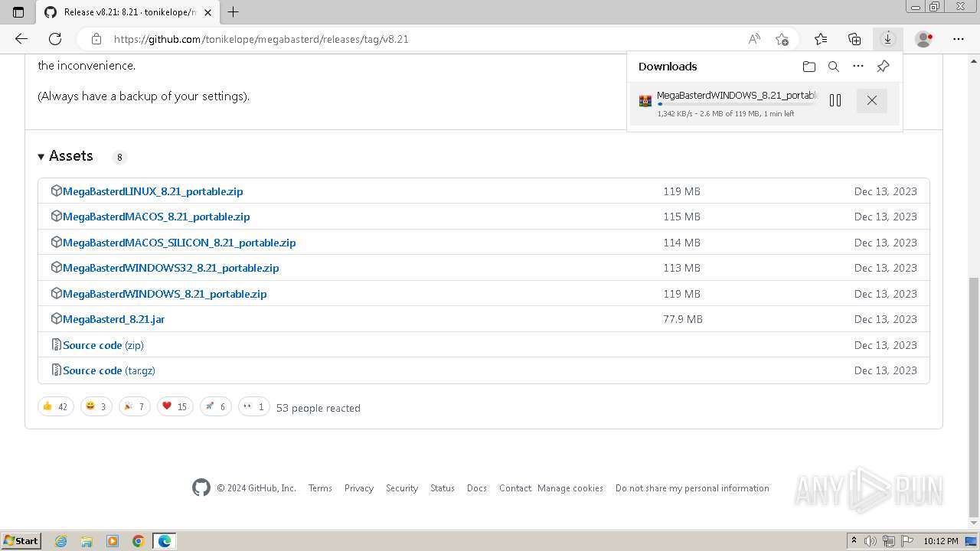980x551 pixels.
Task: Search downloads in Downloads panel
Action: pos(834,67)
